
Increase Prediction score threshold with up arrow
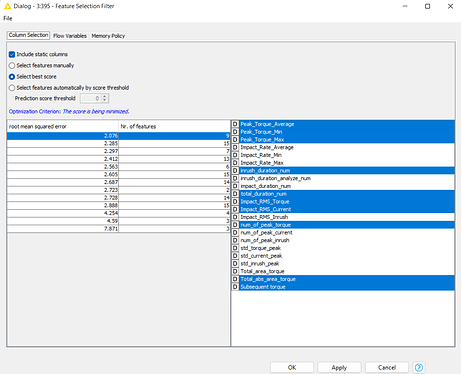(x=105, y=96)
